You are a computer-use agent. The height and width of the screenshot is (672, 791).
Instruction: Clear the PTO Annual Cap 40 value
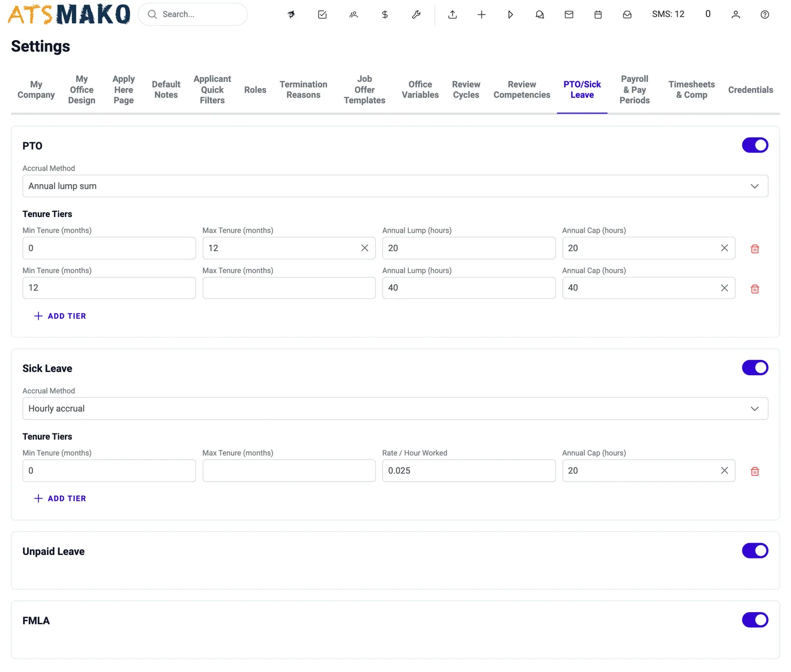pos(724,288)
